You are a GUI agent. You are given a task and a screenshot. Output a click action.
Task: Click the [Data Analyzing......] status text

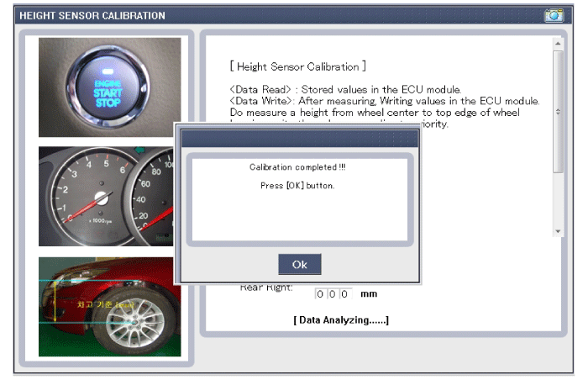tap(340, 320)
